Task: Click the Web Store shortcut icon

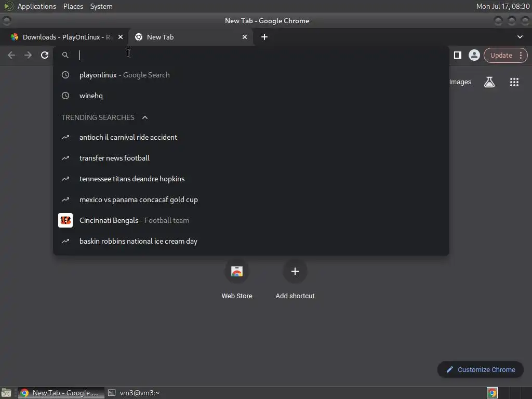Action: [237, 271]
